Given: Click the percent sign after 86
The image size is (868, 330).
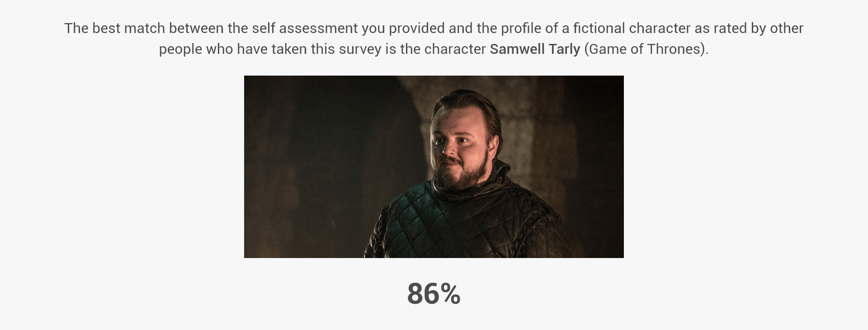Looking at the screenshot, I should [x=451, y=294].
